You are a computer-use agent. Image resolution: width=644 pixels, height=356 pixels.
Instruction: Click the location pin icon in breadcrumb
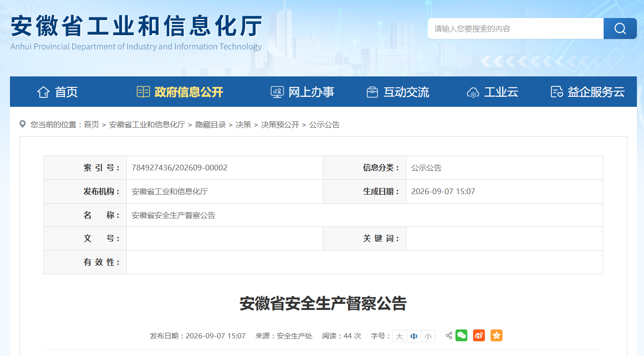22,124
